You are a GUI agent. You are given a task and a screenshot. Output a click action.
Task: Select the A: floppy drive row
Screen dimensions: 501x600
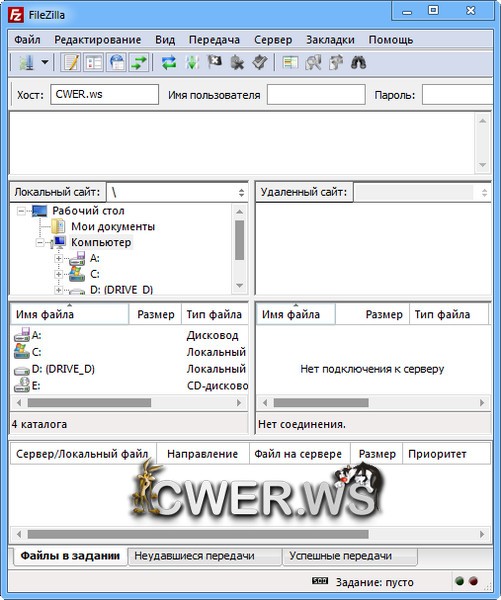tap(129, 336)
